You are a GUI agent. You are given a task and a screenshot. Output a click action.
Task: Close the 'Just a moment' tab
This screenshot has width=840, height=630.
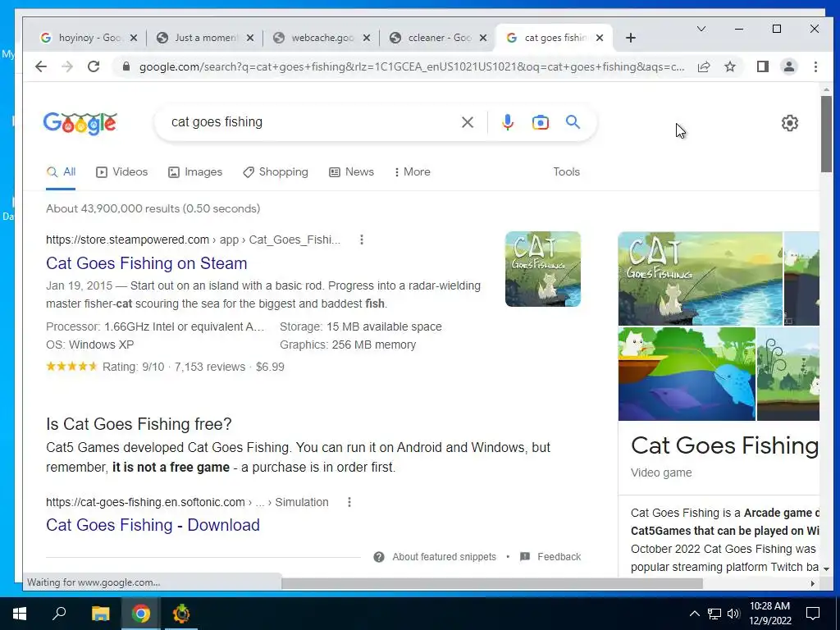click(249, 38)
